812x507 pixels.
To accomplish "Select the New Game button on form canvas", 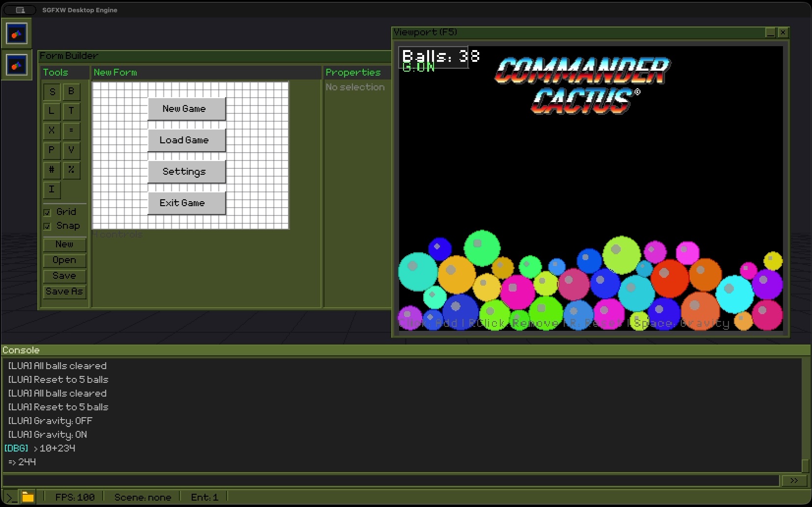I will coord(187,108).
